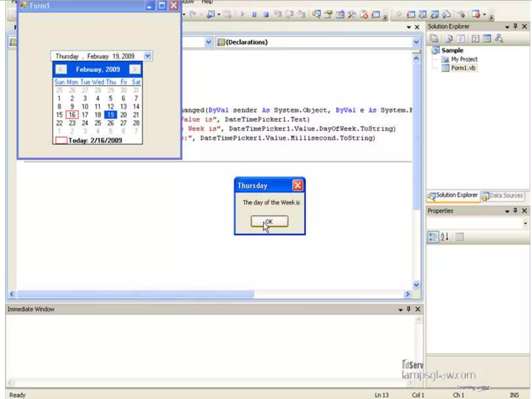This screenshot has height=399, width=532.
Task: Click View Class Diagram icon in Solution Explorer
Action: [x=499, y=39]
